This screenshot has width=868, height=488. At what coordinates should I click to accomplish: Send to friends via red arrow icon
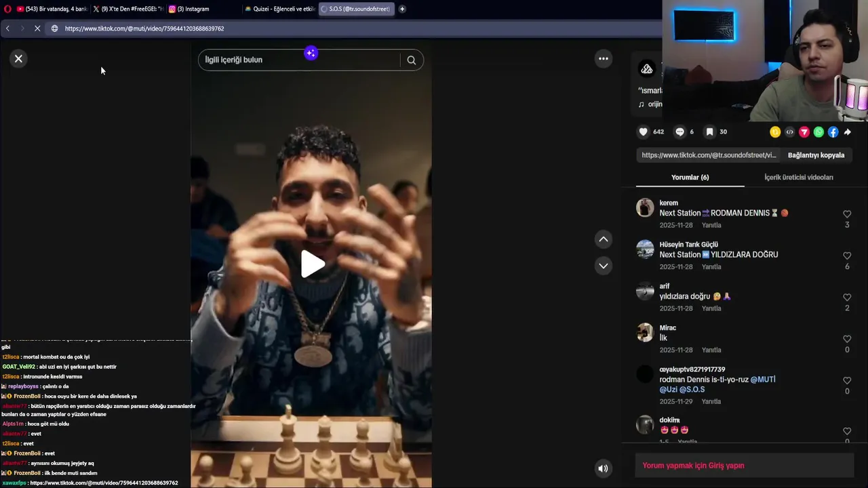tap(804, 132)
